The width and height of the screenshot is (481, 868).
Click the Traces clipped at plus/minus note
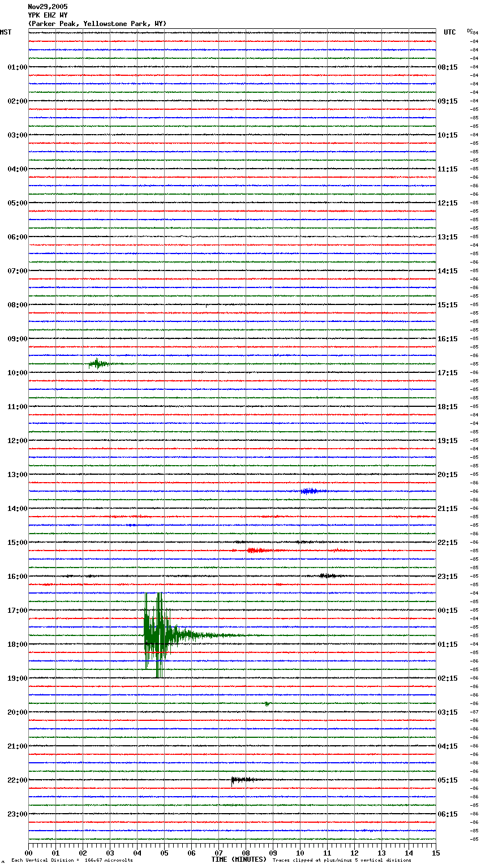342,861
